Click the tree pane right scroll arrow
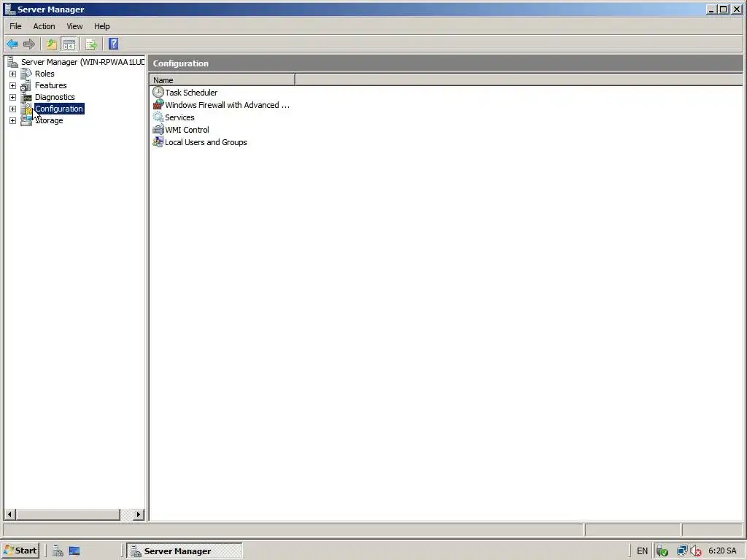Viewport: 747px width, 560px height. [139, 514]
